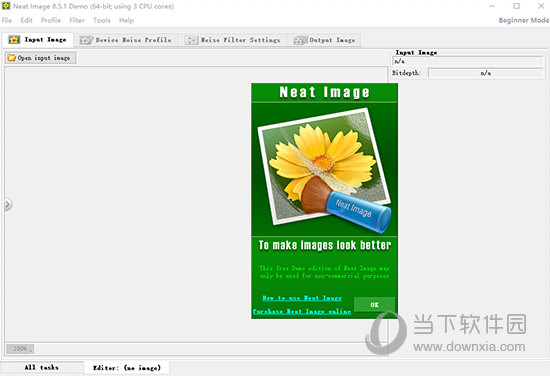Close the Neat Image window
This screenshot has width=550, height=376.
[541, 6]
